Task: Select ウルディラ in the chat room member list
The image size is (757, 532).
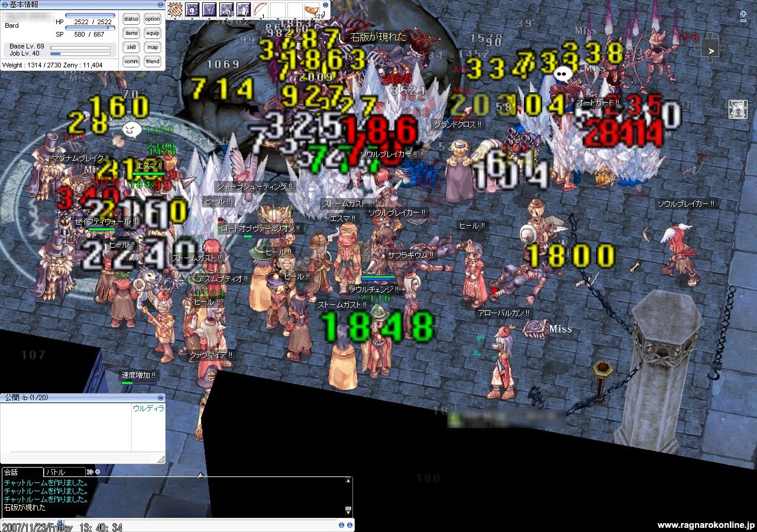Action: click(x=148, y=408)
